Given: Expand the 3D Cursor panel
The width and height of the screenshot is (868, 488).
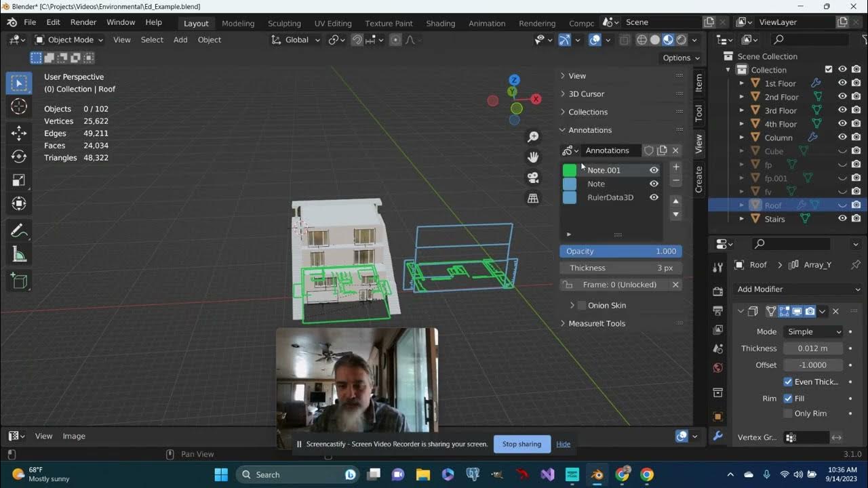Looking at the screenshot, I should click(x=586, y=94).
